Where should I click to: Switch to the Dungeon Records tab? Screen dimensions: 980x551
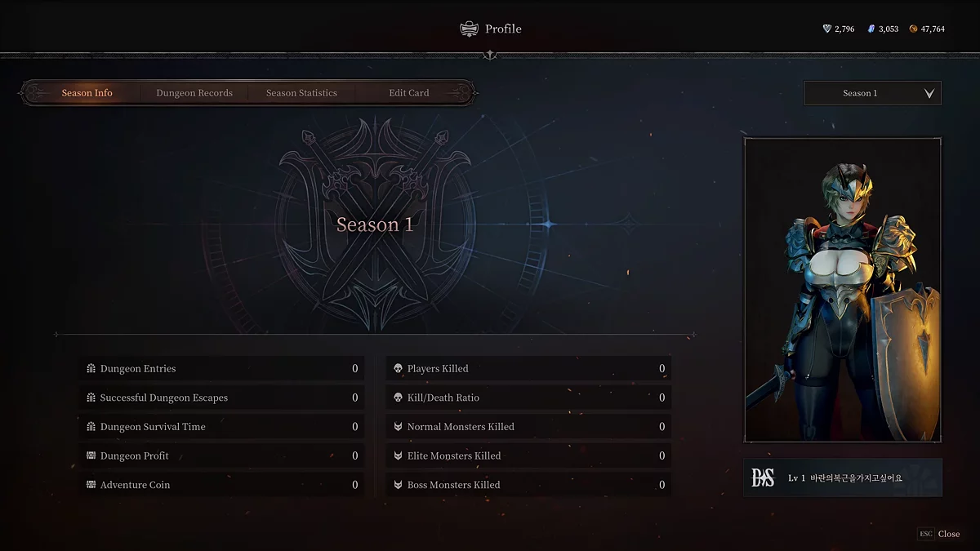click(x=194, y=93)
